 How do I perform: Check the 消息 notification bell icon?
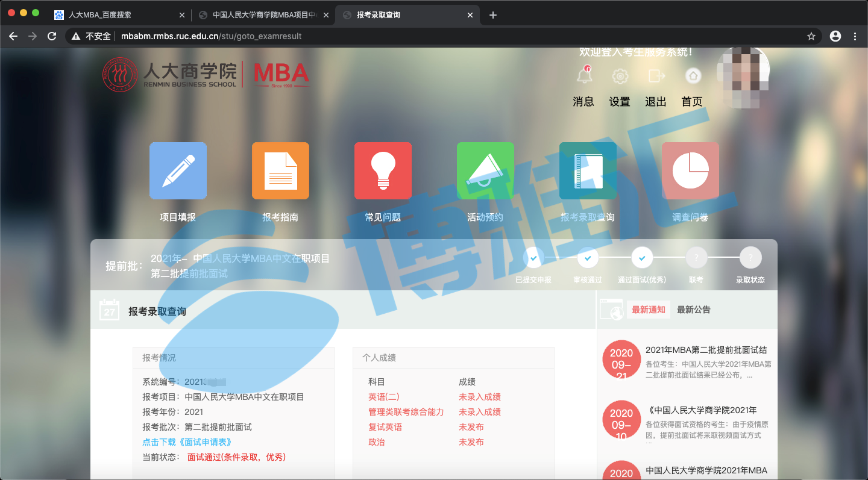pyautogui.click(x=583, y=76)
